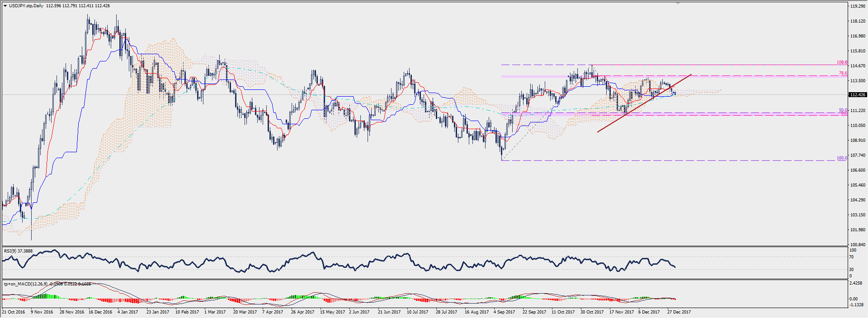Click the date label 26 Apr 2017
Screen dimensions: 868x318
tap(302, 312)
